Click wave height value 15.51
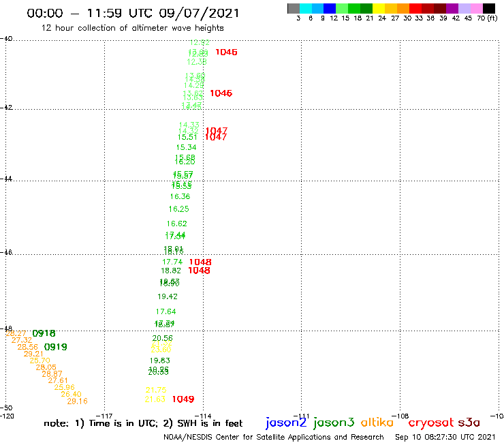The height and width of the screenshot is (443, 504). click(187, 137)
